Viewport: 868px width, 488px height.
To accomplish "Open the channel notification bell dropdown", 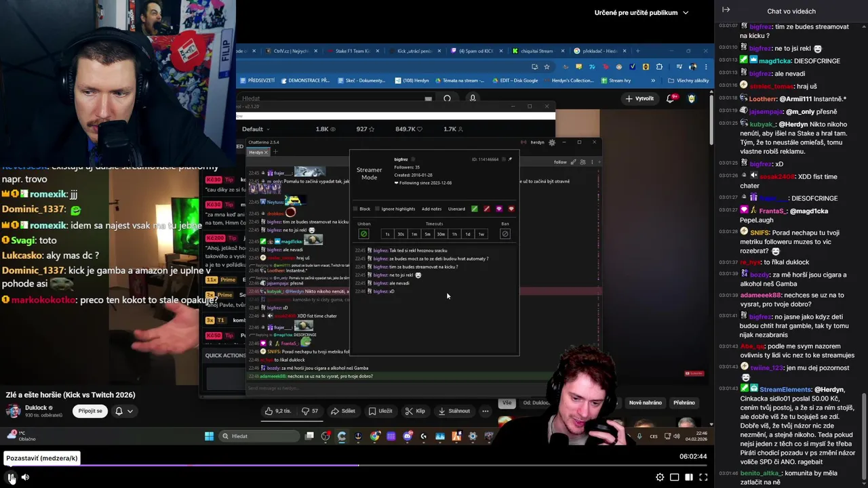I will click(x=124, y=411).
